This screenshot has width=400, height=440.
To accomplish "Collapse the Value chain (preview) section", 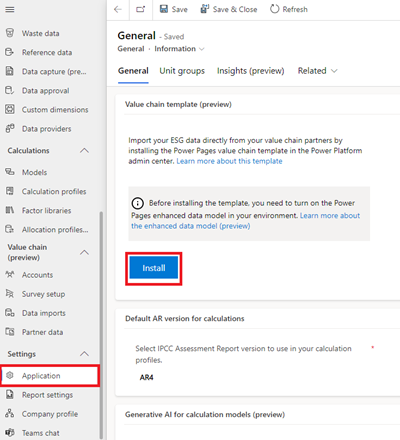I will 85,252.
